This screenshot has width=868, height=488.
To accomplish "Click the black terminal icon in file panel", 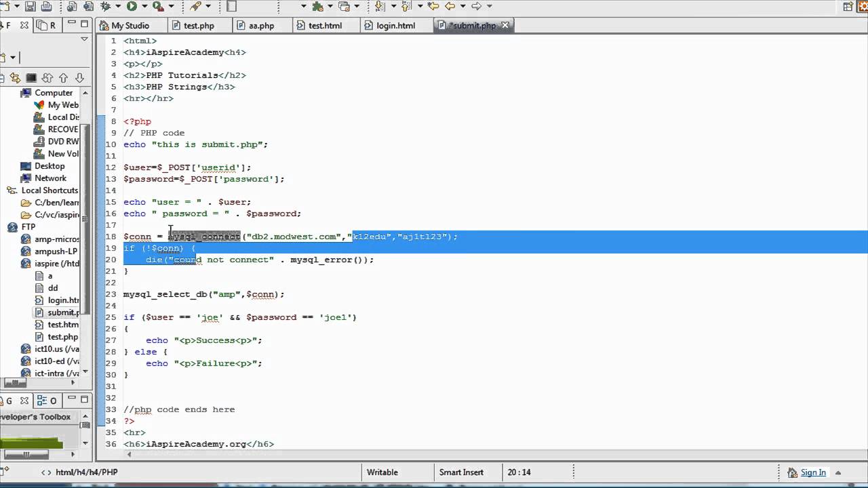I will pyautogui.click(x=31, y=78).
